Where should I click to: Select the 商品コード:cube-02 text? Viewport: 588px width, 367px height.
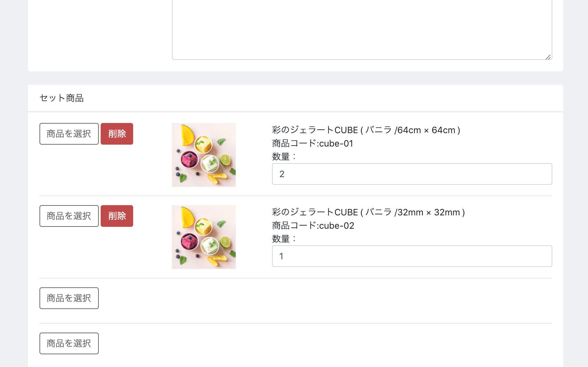click(313, 226)
